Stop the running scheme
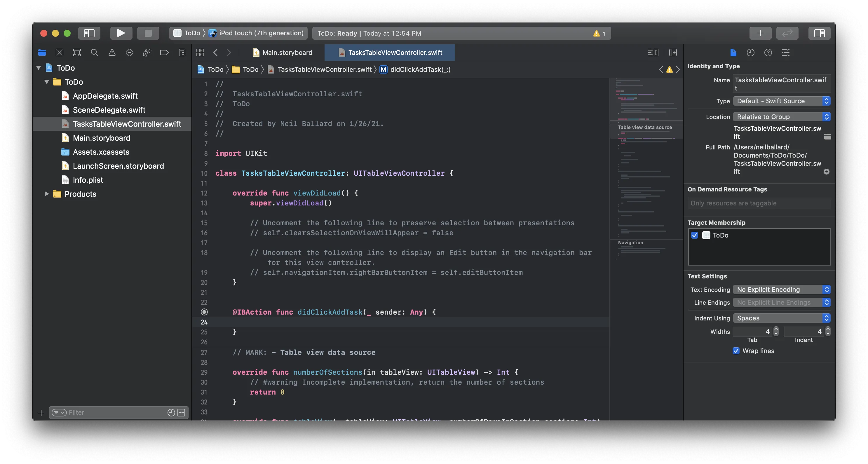Image resolution: width=868 pixels, height=464 pixels. (148, 33)
